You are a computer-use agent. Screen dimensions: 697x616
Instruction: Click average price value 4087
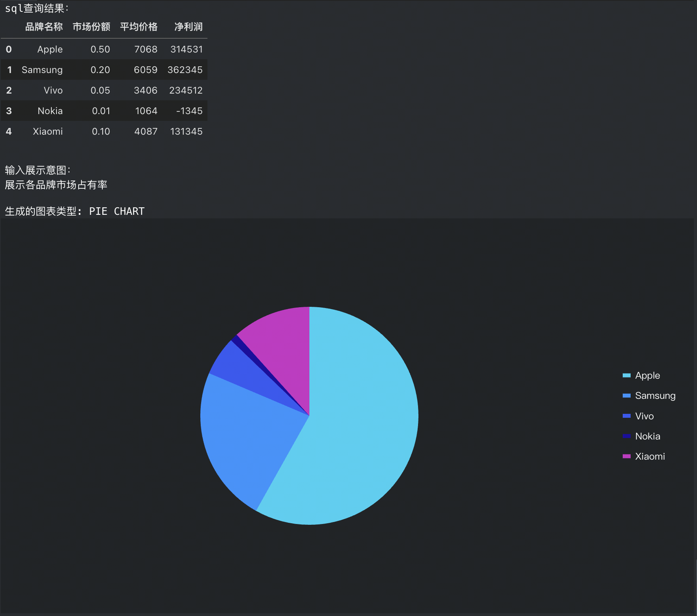tap(146, 131)
